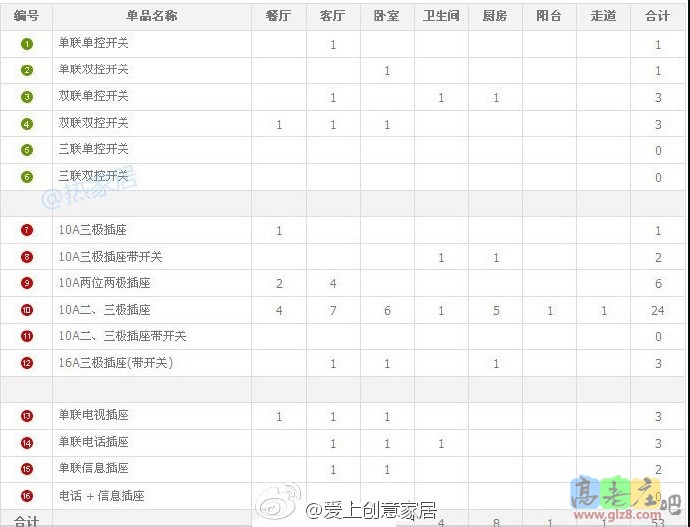
Task: Select the 三联双控开关 item name
Action: [93, 176]
